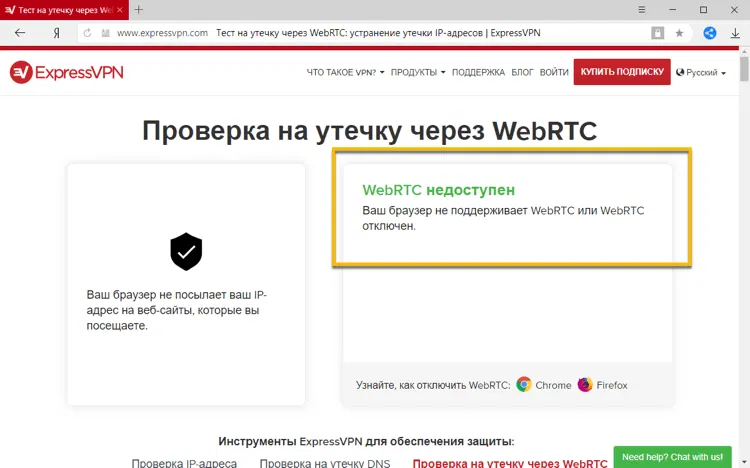Open Yandex home via the Я icon

coord(56,33)
